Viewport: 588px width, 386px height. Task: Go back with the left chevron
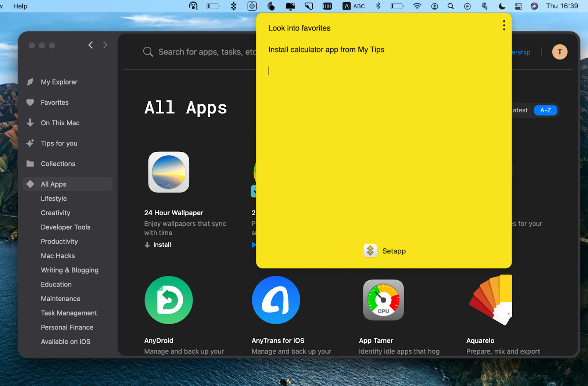coord(91,45)
